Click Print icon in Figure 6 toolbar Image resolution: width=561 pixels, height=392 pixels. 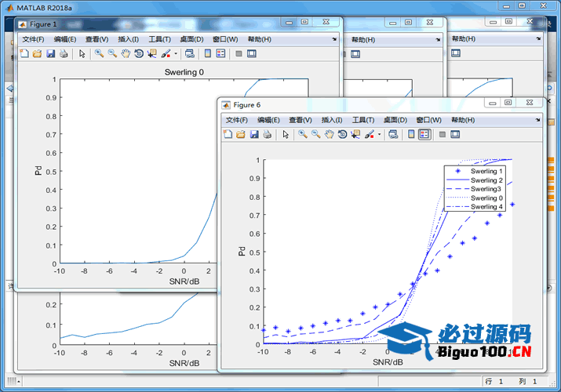[x=268, y=134]
